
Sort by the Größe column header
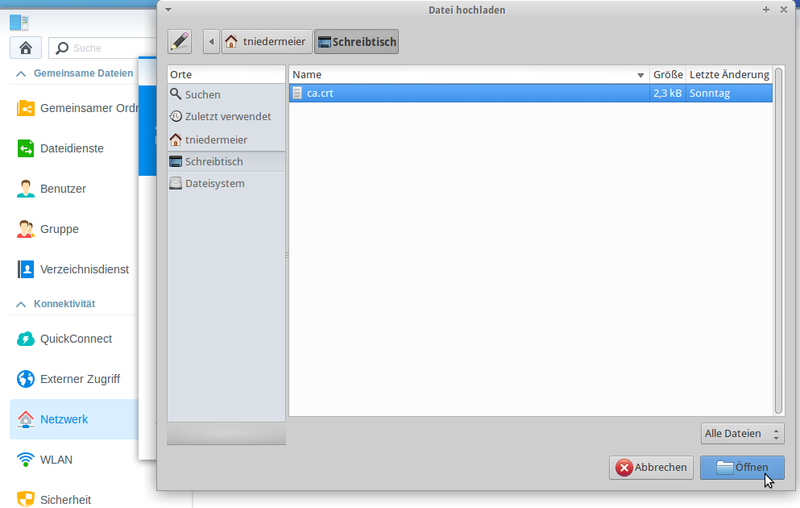coord(667,74)
